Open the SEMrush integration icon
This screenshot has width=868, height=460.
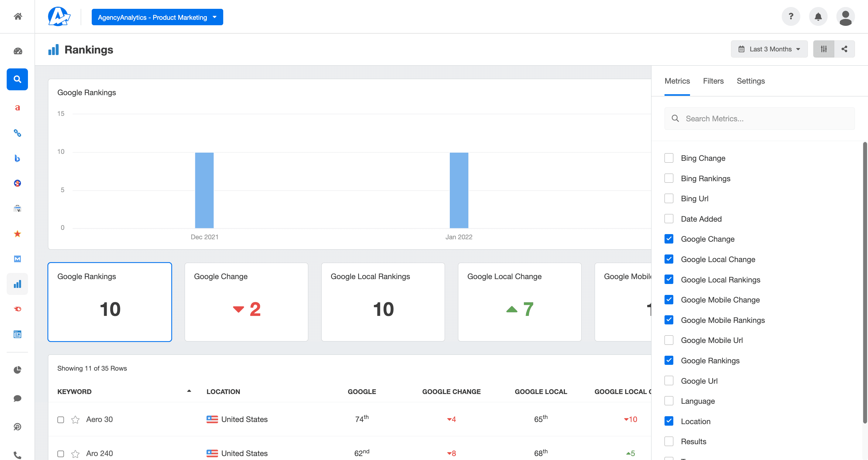[x=17, y=309]
